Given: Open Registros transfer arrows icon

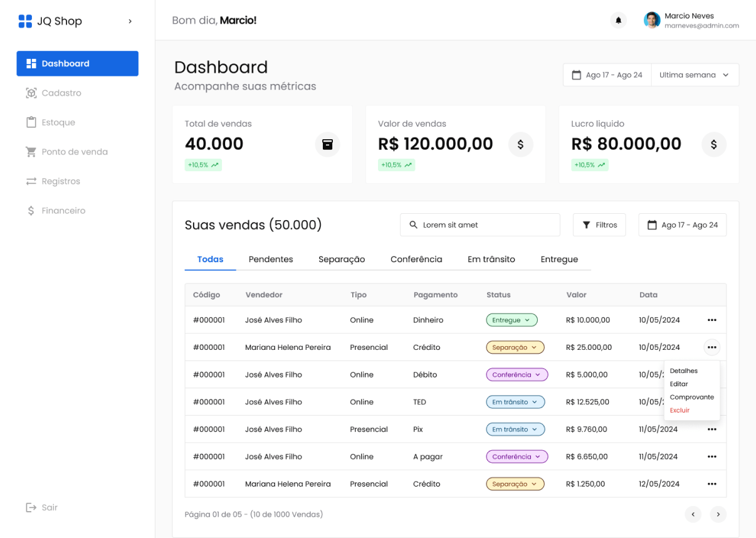Looking at the screenshot, I should (31, 181).
